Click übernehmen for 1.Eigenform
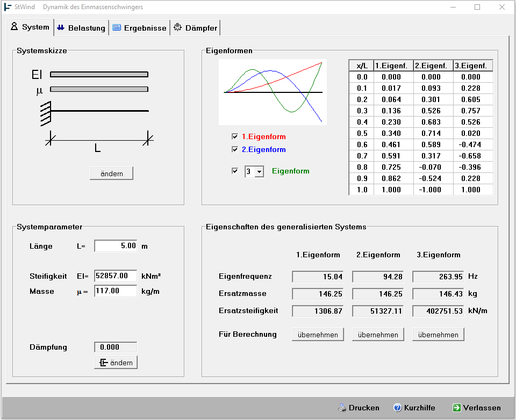 (318, 335)
